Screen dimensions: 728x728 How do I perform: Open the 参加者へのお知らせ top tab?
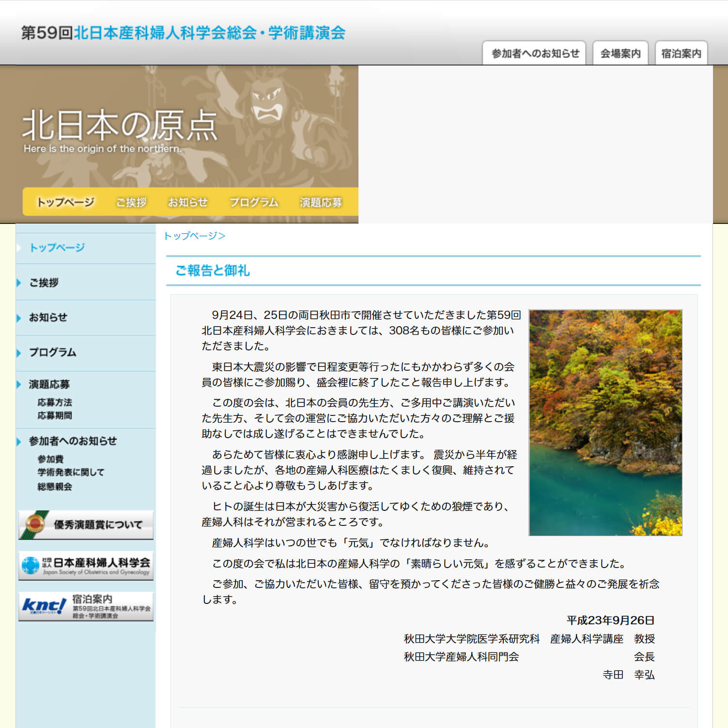[x=534, y=53]
